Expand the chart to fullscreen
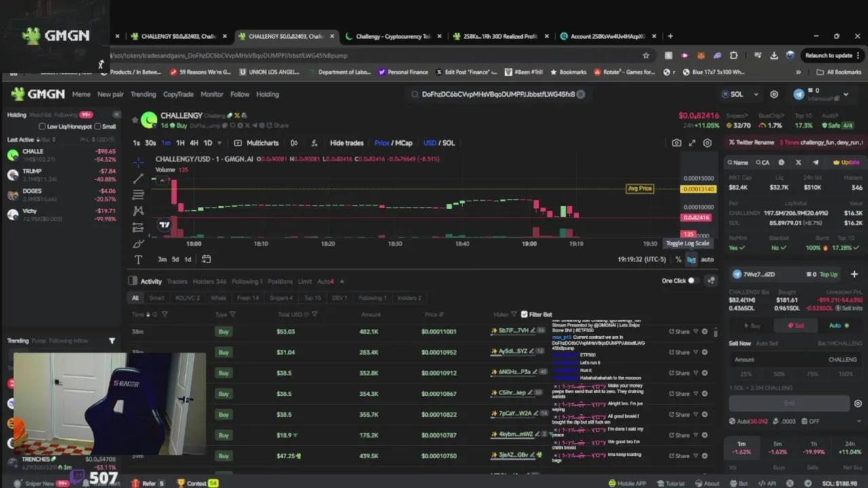 [692, 143]
